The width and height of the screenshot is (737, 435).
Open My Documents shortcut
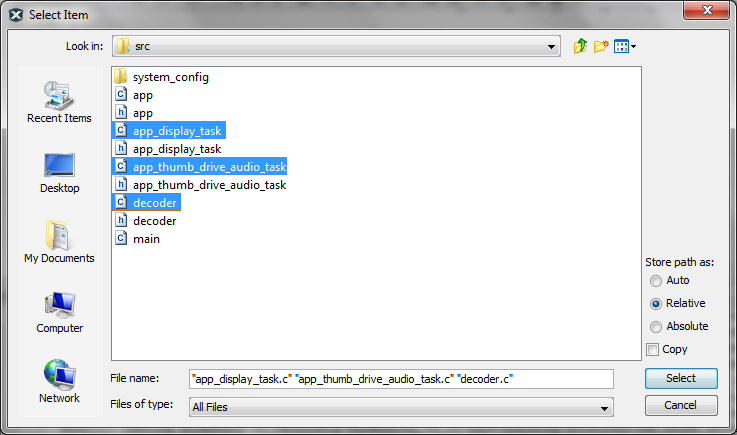[59, 241]
